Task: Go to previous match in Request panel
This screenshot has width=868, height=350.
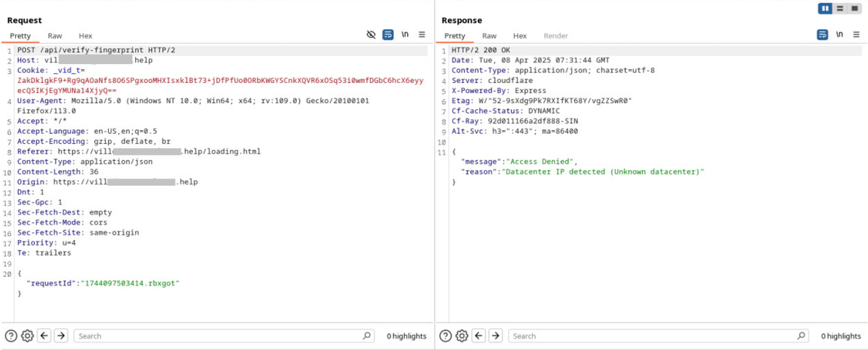Action: coord(44,336)
